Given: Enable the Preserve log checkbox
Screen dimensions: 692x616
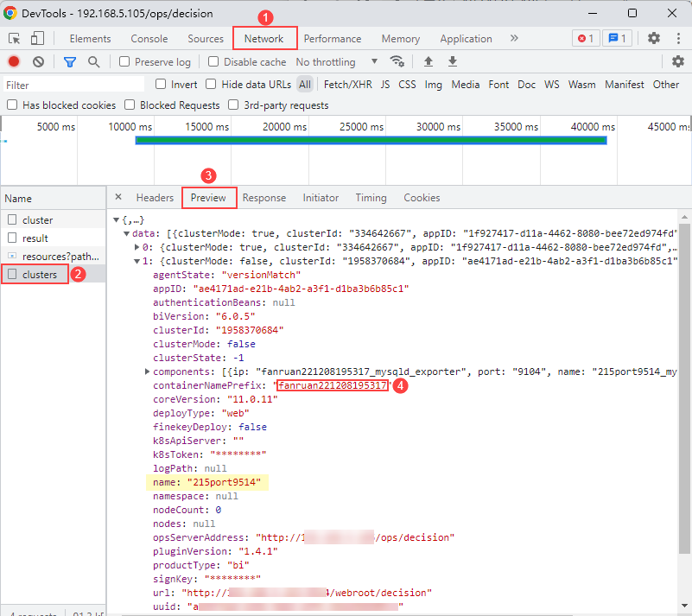Looking at the screenshot, I should coord(125,62).
